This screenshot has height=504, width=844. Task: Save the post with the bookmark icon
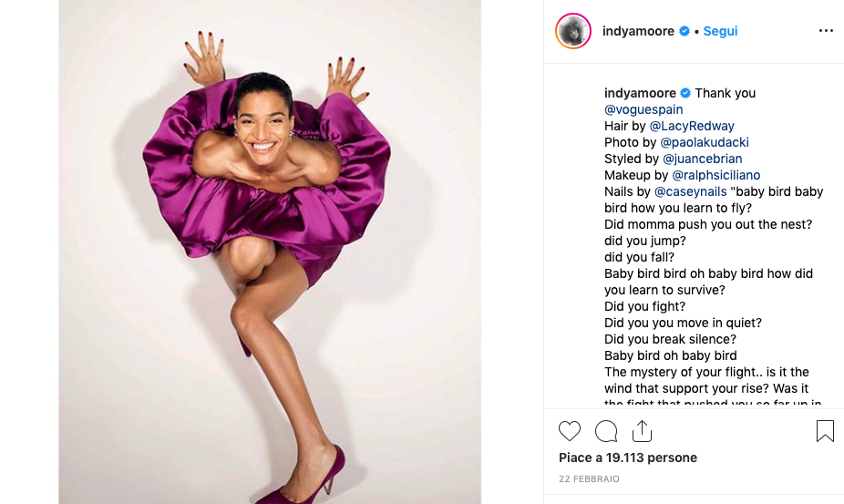coord(825,431)
